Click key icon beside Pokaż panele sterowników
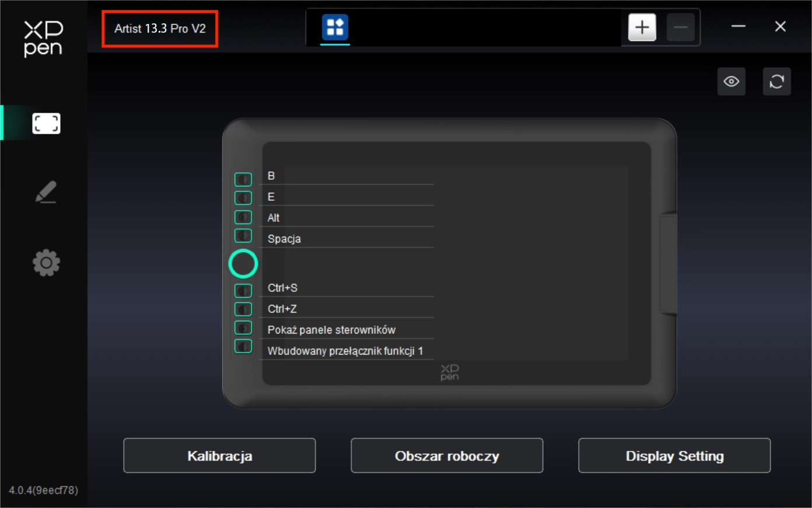Screen dimensions: 812x508 [x=243, y=328]
